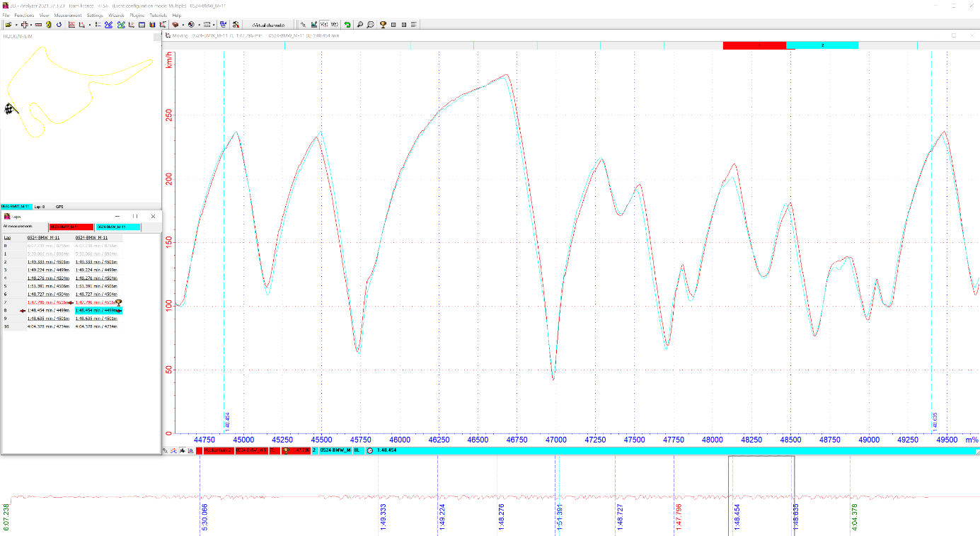The image size is (980, 536).
Task: Open the Measurement menu
Action: (x=67, y=15)
